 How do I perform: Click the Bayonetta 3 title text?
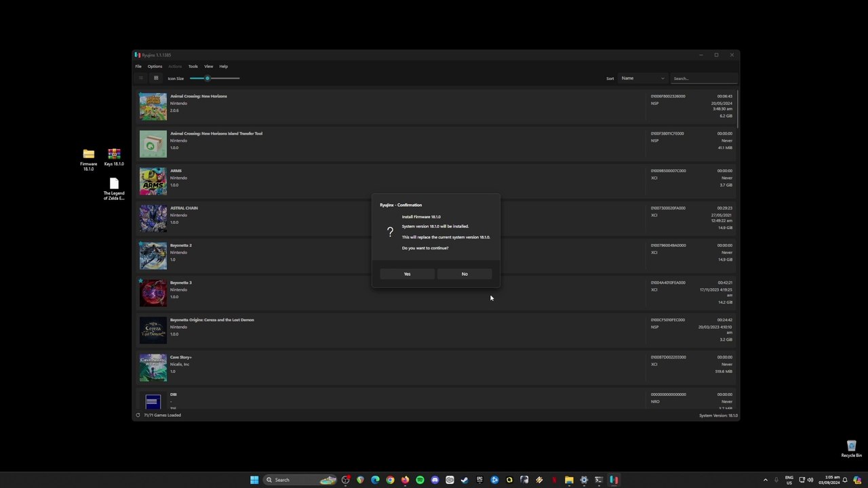coord(181,283)
